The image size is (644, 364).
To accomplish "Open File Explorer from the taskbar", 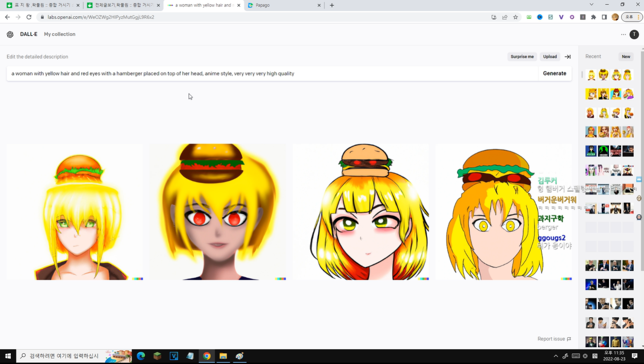I will click(223, 356).
